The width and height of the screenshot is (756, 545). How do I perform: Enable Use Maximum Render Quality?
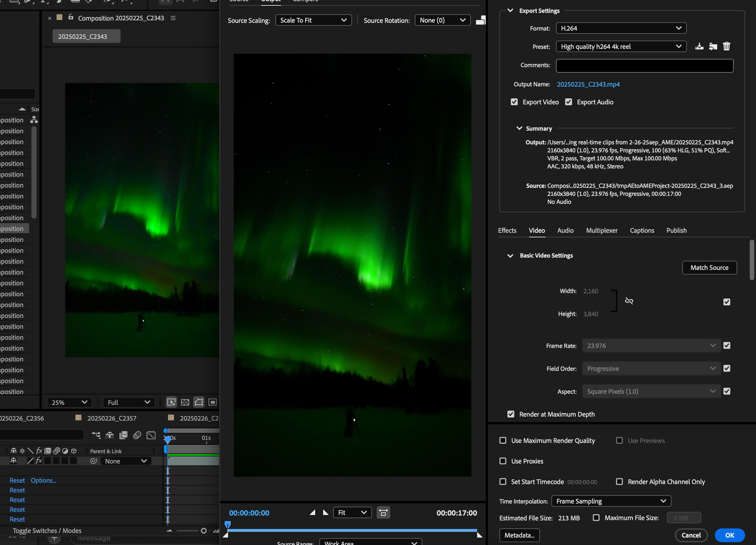tap(503, 440)
